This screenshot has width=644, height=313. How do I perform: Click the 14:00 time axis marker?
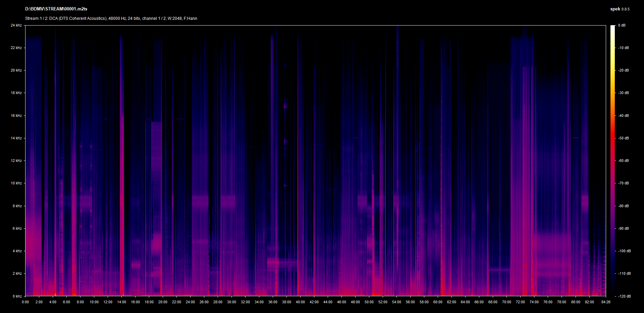pyautogui.click(x=121, y=302)
